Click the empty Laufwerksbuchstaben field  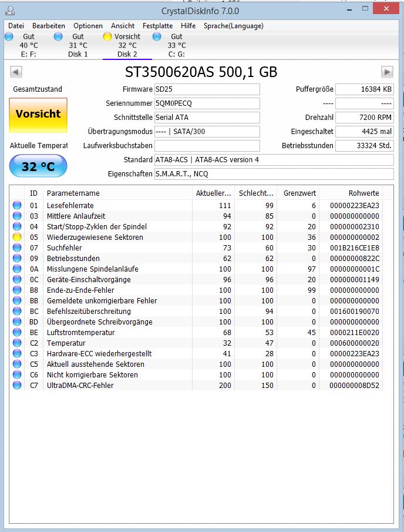point(207,146)
